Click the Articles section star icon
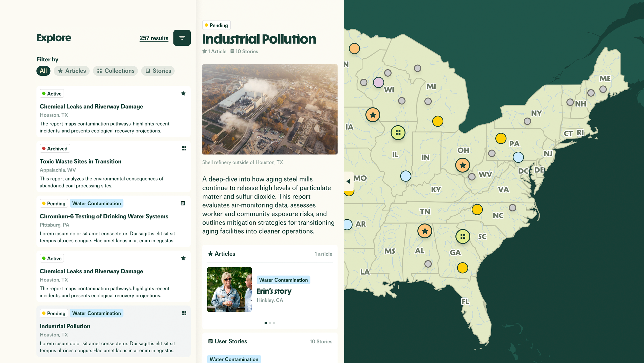644x363 pixels. coord(210,254)
